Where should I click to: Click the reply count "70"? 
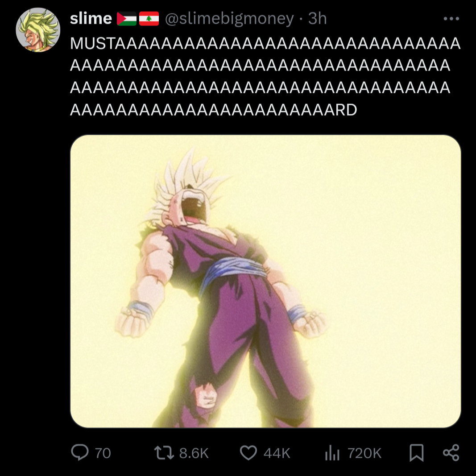pyautogui.click(x=103, y=453)
